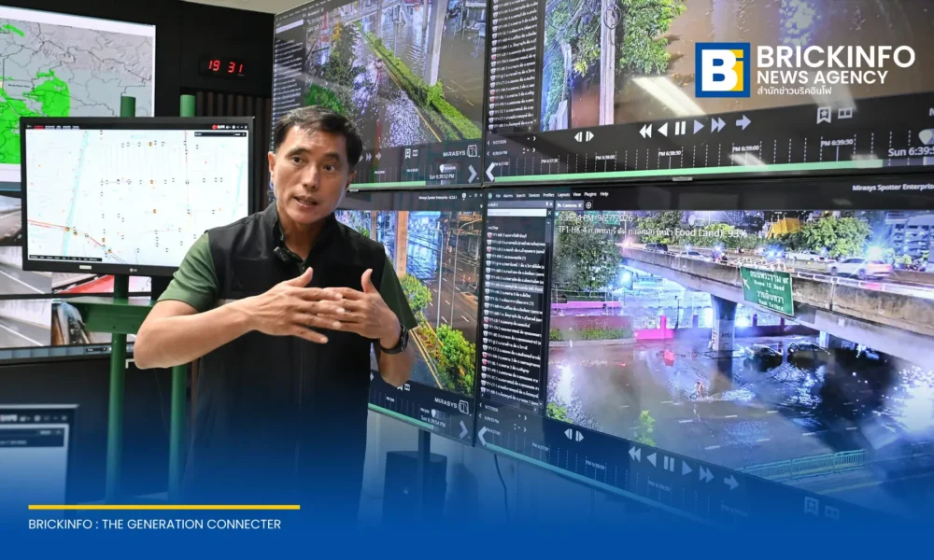Pause playback on the top-right screen
The width and height of the screenshot is (934, 560).
pyautogui.click(x=680, y=128)
